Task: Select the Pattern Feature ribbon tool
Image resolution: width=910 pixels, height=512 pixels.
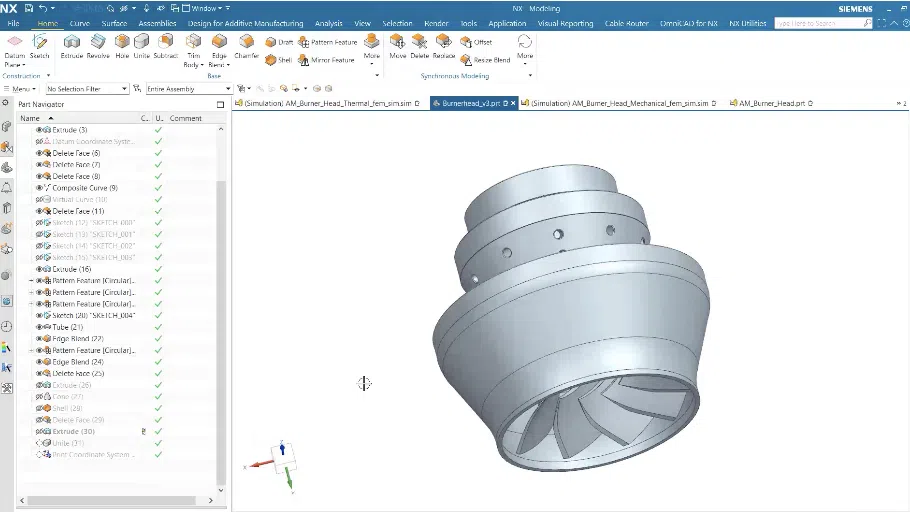Action: (x=328, y=42)
